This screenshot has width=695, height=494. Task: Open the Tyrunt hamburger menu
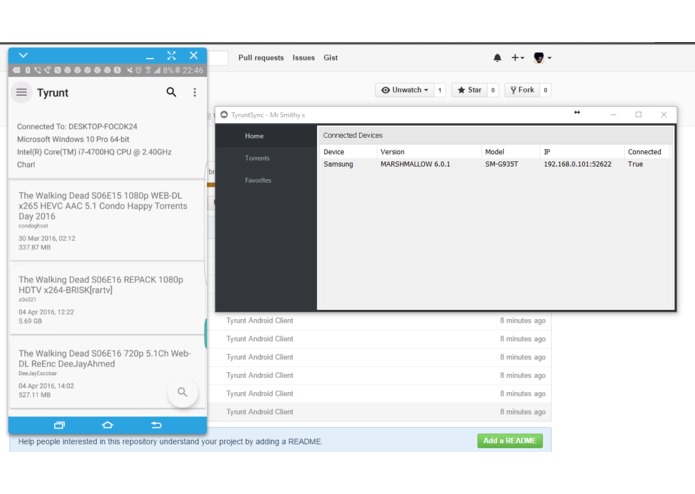(21, 92)
